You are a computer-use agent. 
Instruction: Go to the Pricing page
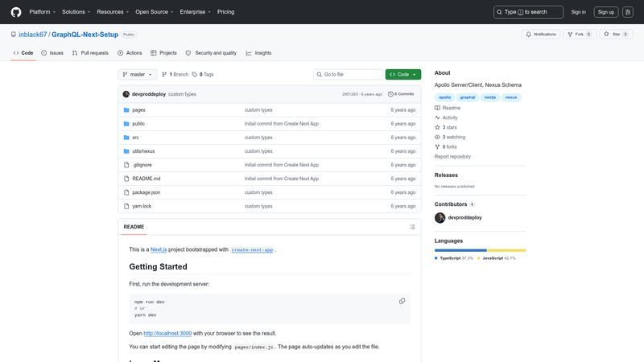click(226, 12)
